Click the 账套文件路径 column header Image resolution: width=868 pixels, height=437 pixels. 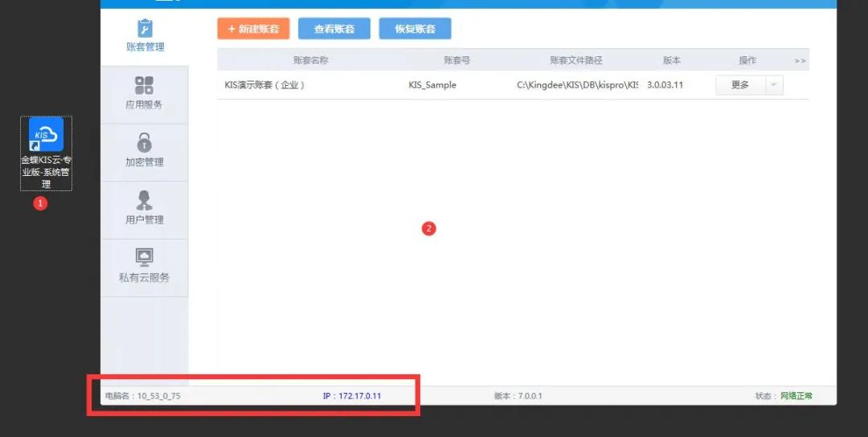(x=575, y=60)
